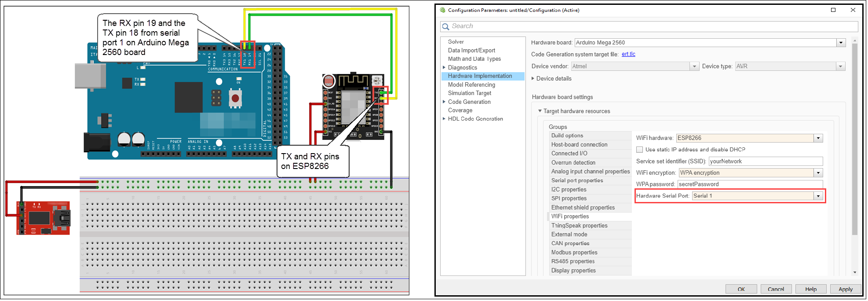
Task: Expand the HDL Code Generation node arrow
Action: pyautogui.click(x=444, y=119)
